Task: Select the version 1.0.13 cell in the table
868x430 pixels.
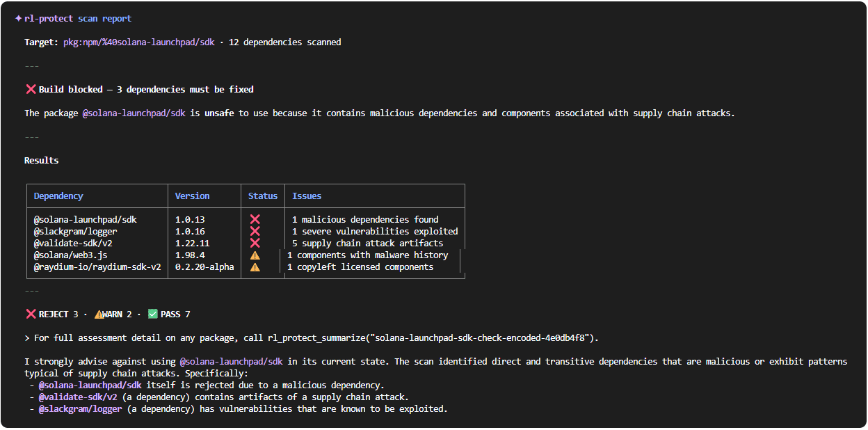Action: (189, 219)
